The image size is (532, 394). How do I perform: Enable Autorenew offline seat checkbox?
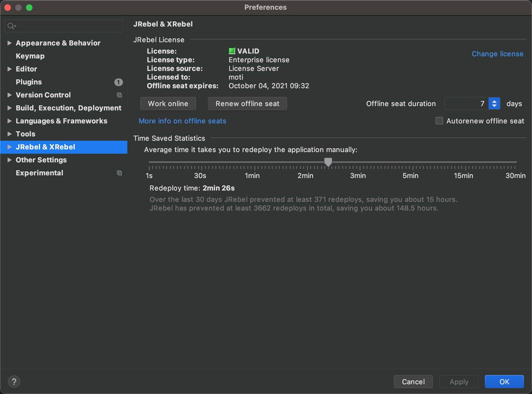click(x=439, y=121)
